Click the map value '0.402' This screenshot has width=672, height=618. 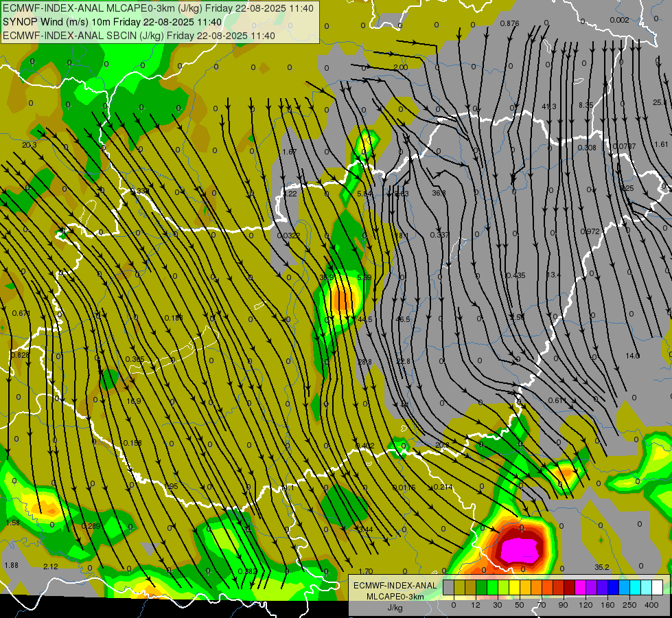(x=365, y=446)
